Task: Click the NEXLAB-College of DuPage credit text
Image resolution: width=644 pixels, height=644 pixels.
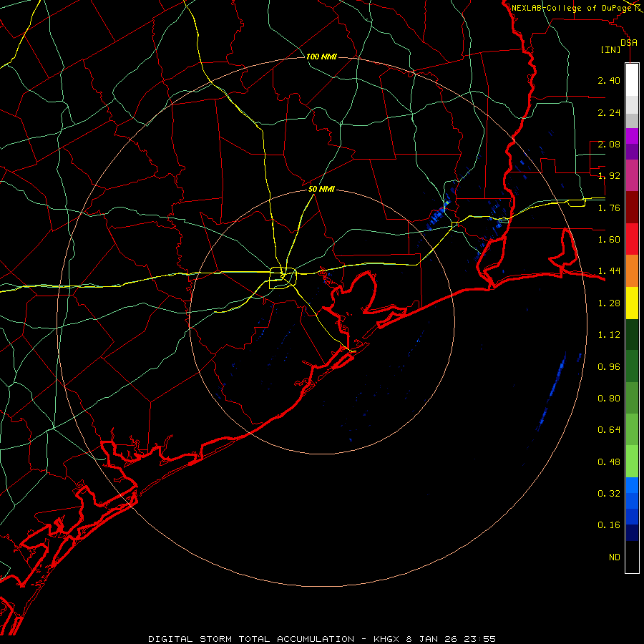Action: pos(572,8)
